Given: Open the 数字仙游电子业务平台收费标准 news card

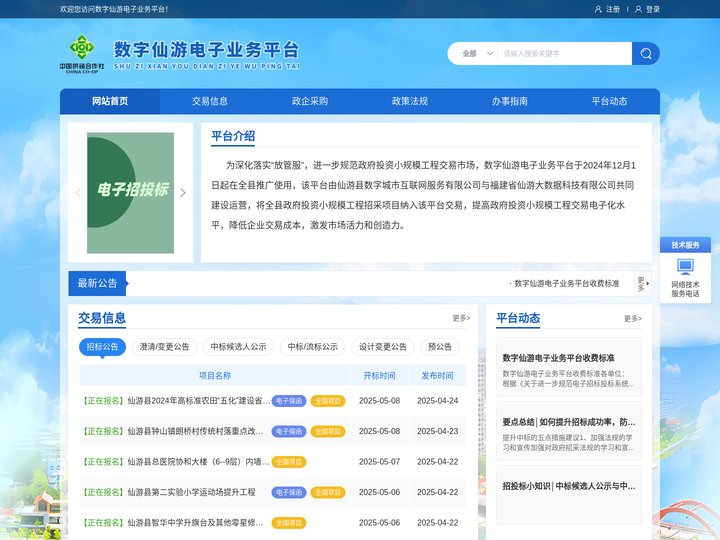Looking at the screenshot, I should tap(569, 367).
